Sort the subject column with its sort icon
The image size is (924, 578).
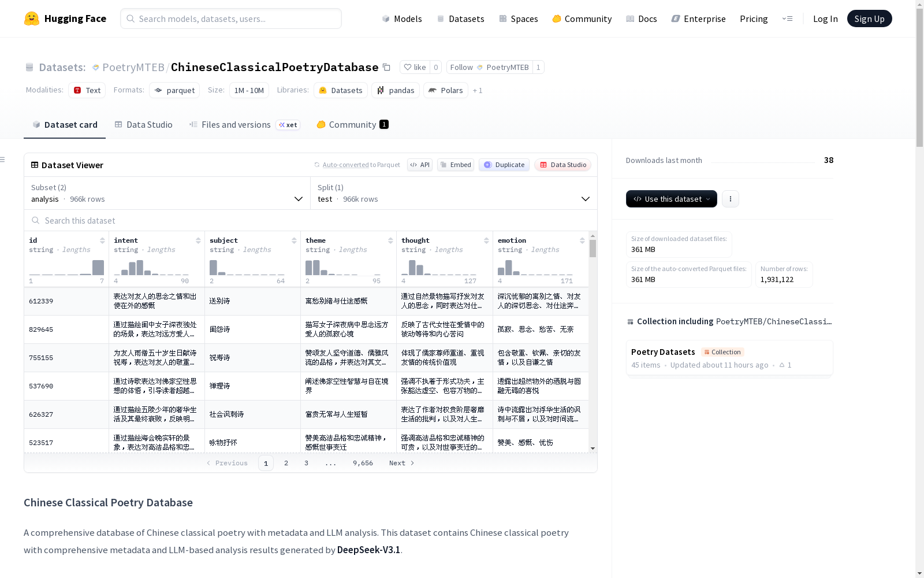pyautogui.click(x=294, y=240)
